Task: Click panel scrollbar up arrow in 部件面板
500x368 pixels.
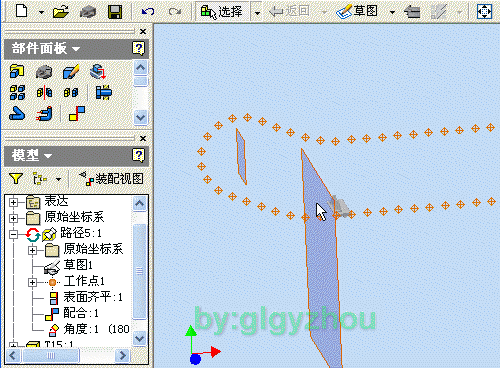Action: coord(140,68)
